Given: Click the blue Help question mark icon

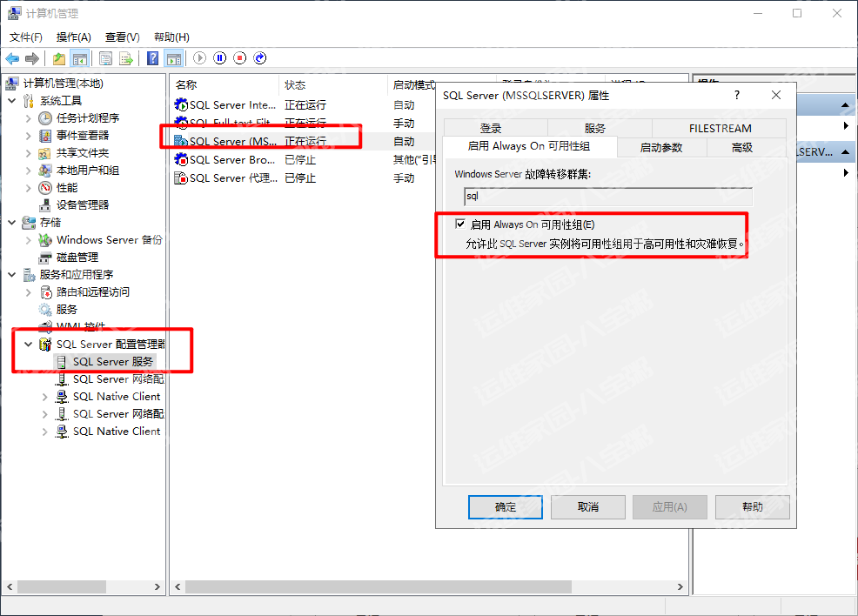Looking at the screenshot, I should 153,58.
